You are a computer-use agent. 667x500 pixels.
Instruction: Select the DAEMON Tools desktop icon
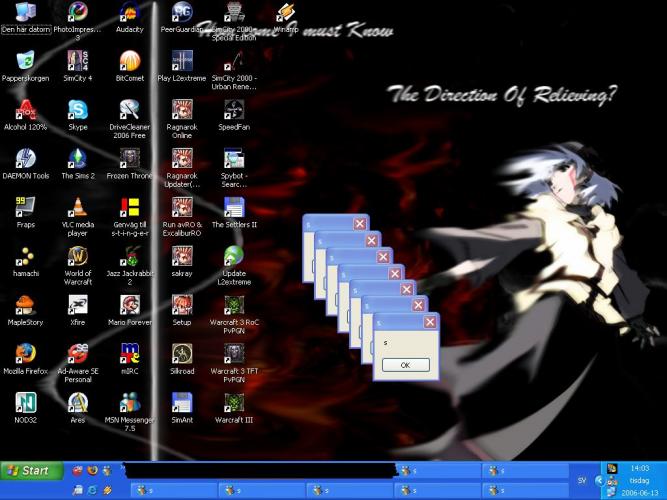pyautogui.click(x=26, y=158)
